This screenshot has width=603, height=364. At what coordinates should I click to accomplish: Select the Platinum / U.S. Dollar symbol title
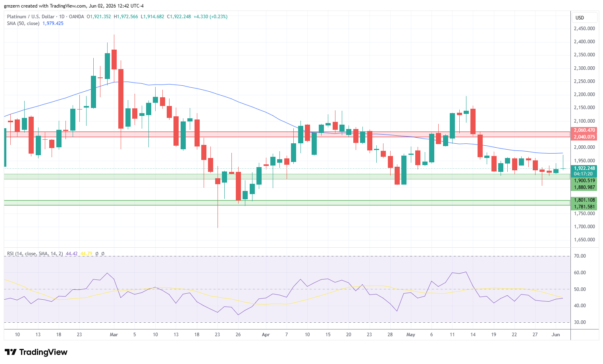click(x=31, y=17)
